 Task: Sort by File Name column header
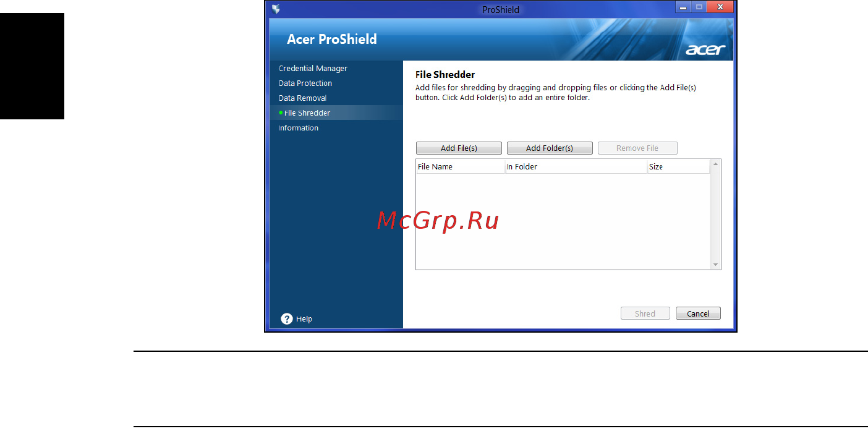461,167
